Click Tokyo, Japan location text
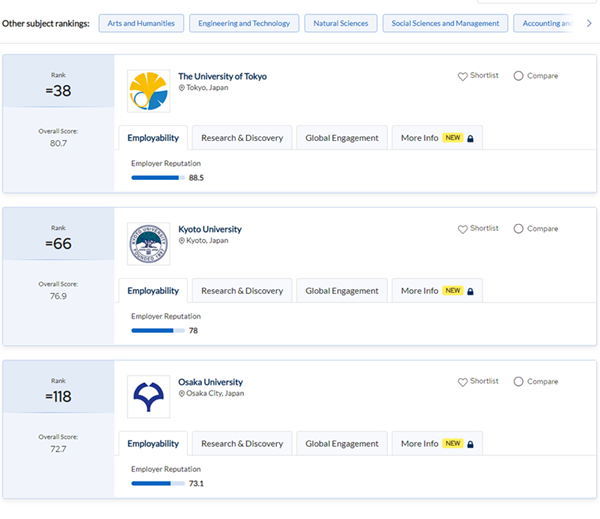 click(207, 88)
